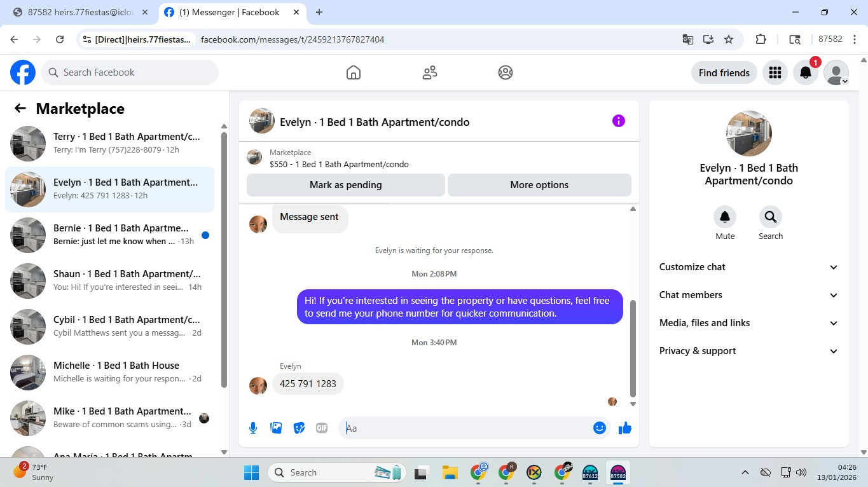Click the taskbar Search box
Image resolution: width=868 pixels, height=487 pixels.
[x=338, y=472]
